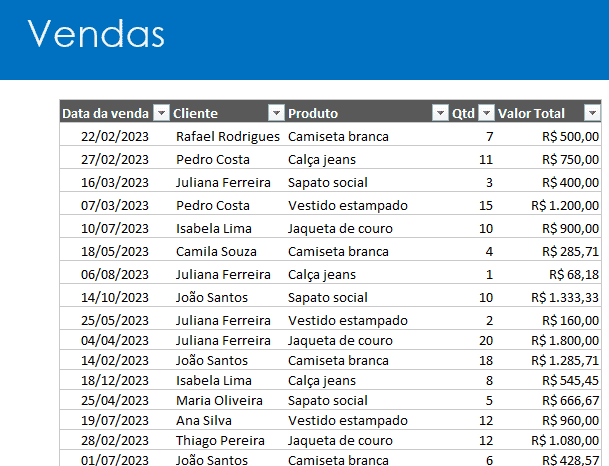Viewport: 609px width, 466px height.
Task: Select the Vendas title banner
Action: [x=304, y=40]
